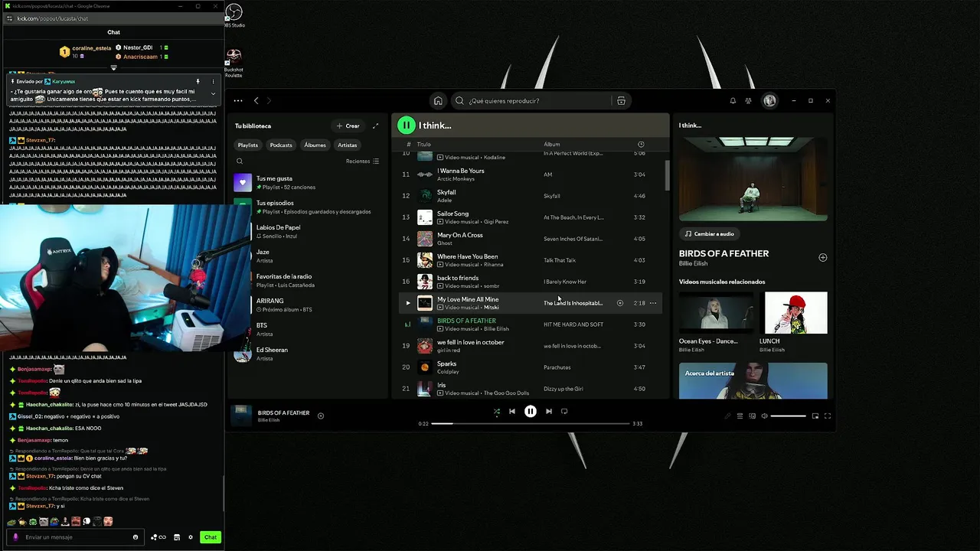Sort the track list by duration clock icon

[641, 144]
